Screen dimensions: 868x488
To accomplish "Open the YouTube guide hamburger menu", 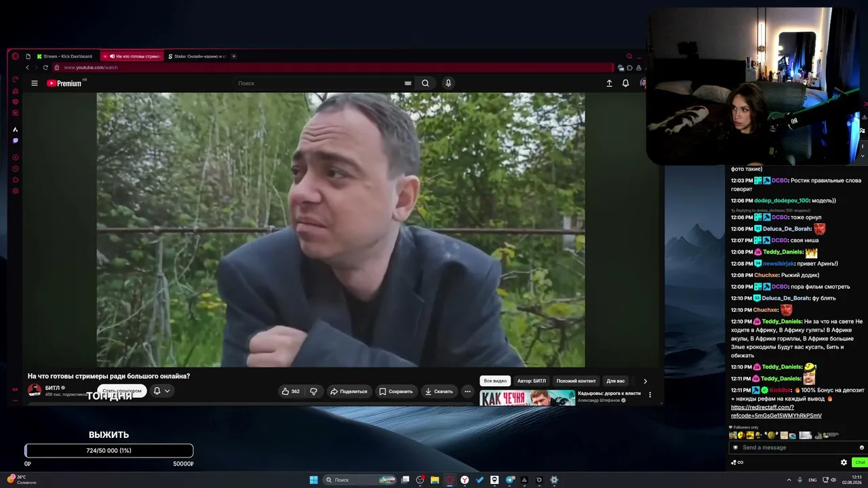I will click(35, 83).
